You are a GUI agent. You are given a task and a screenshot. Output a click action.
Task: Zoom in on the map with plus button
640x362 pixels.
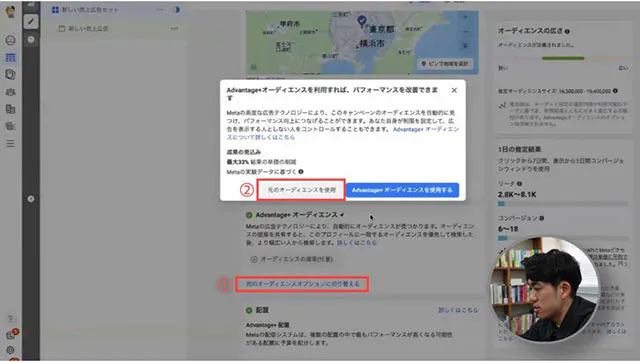click(465, 17)
